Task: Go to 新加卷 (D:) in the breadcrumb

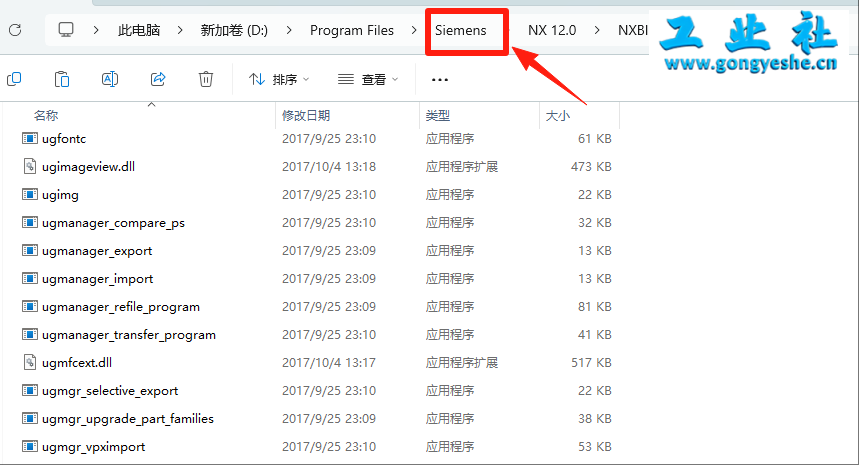Action: (x=234, y=30)
